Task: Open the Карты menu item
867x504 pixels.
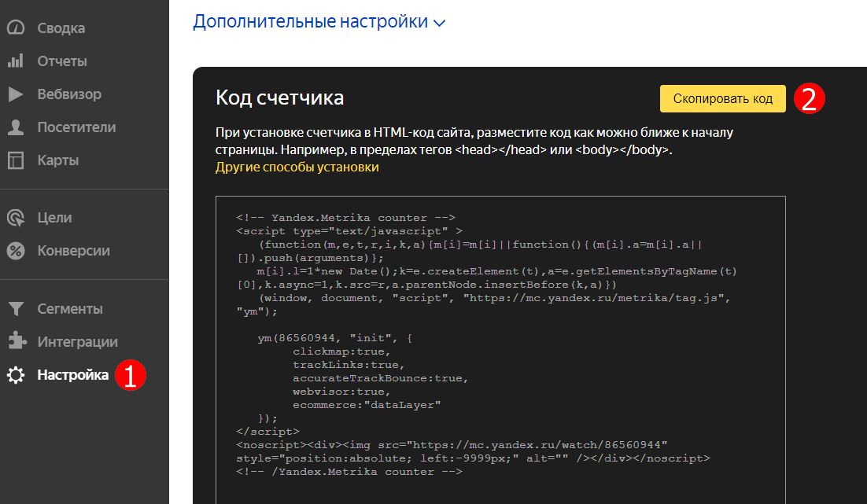Action: (x=58, y=161)
